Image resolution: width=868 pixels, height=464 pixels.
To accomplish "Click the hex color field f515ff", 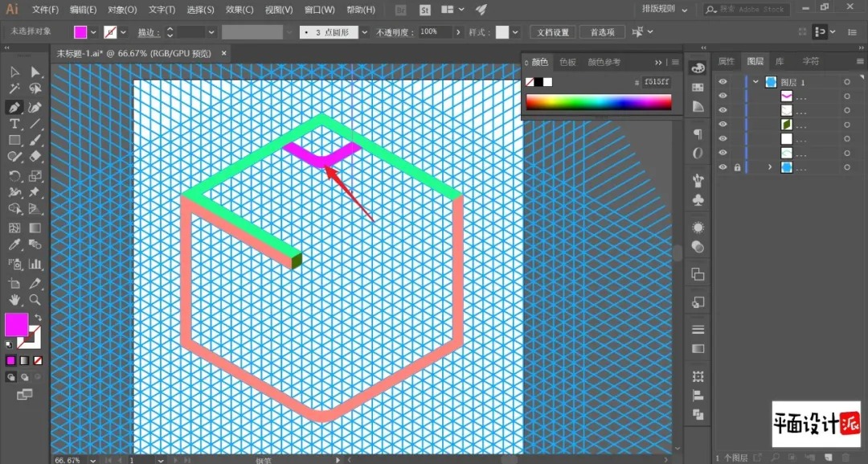I will [x=657, y=82].
